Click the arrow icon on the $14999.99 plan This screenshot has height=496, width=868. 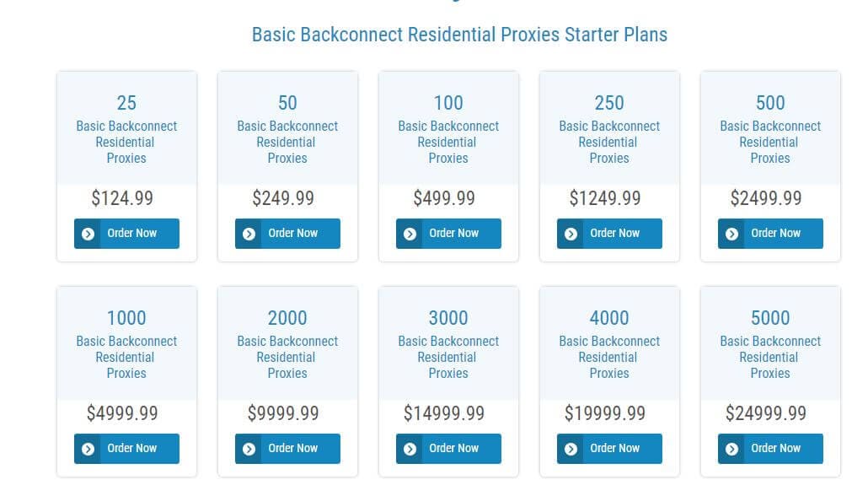coord(410,449)
